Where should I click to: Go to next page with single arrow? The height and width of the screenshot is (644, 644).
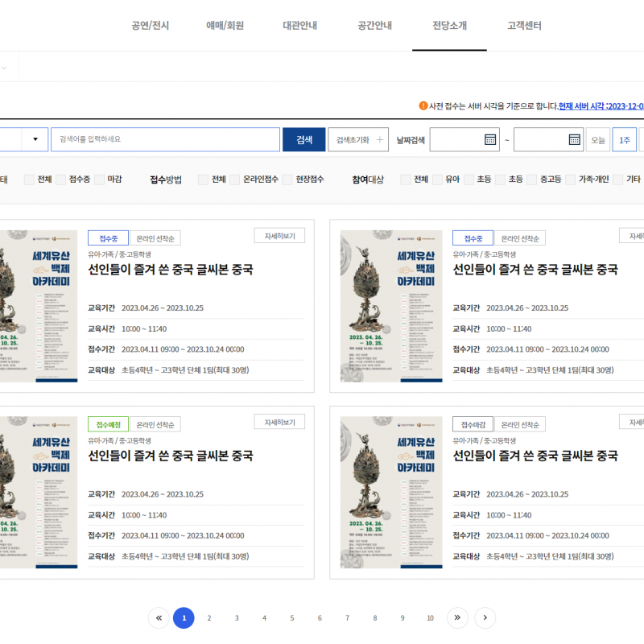coord(485,617)
